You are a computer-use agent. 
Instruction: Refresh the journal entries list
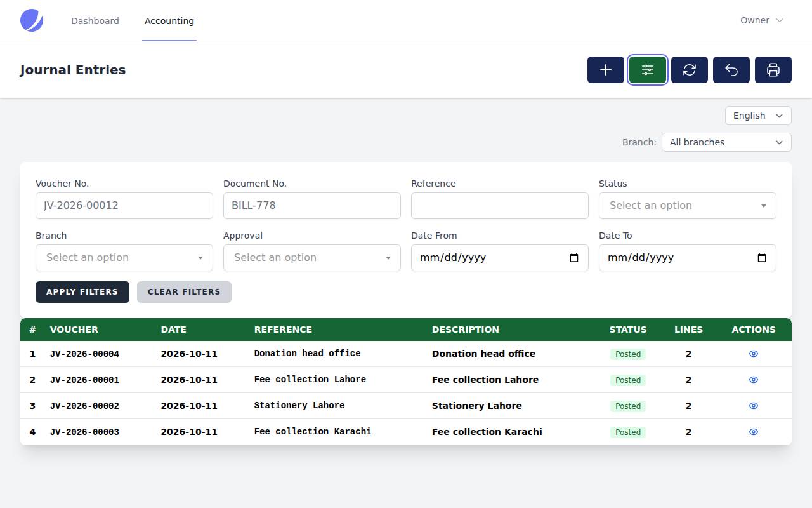690,70
